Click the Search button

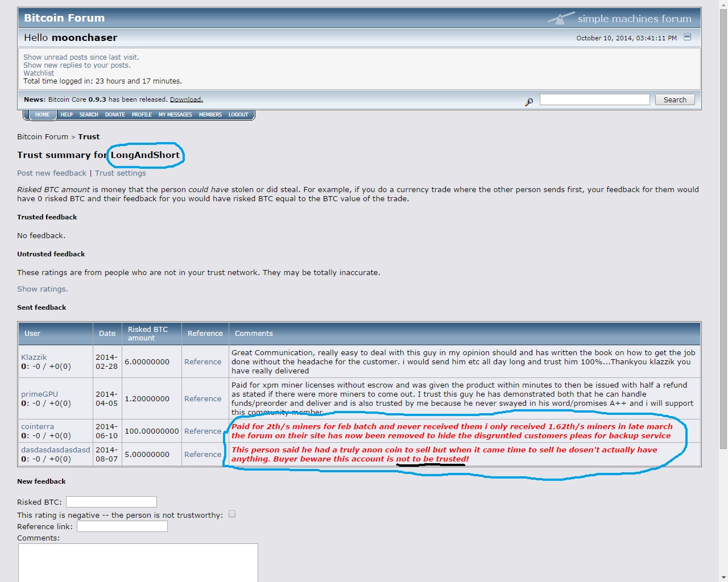pos(675,99)
